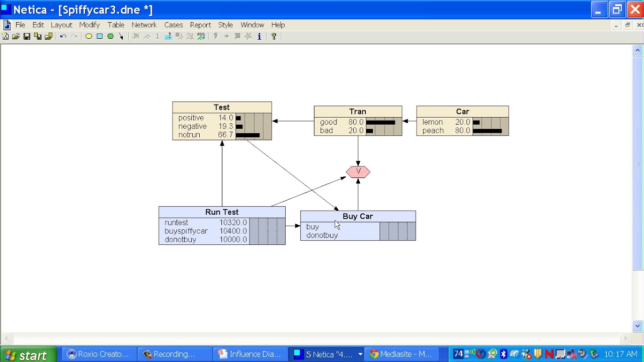Undo the last action
The height and width of the screenshot is (362, 644).
pyautogui.click(x=63, y=36)
